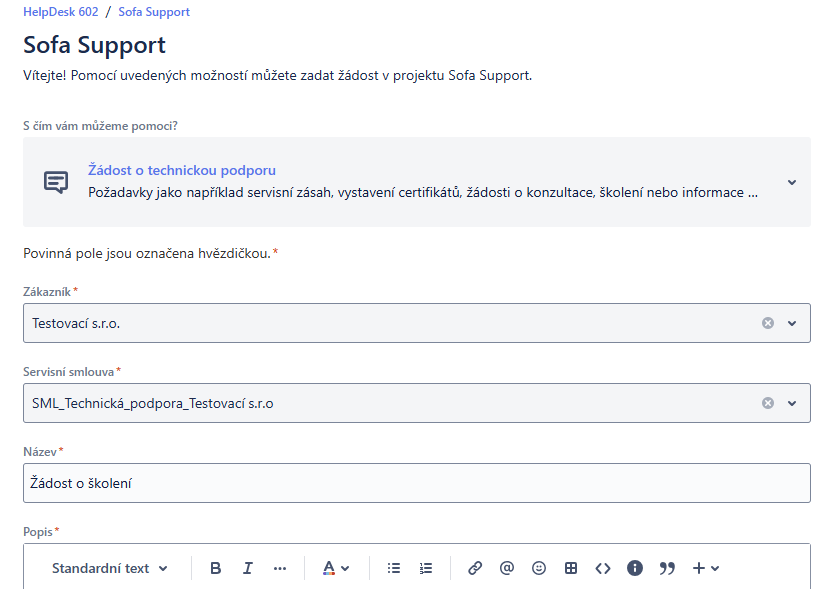Toggle bold formatting in description editor

pyautogui.click(x=216, y=568)
